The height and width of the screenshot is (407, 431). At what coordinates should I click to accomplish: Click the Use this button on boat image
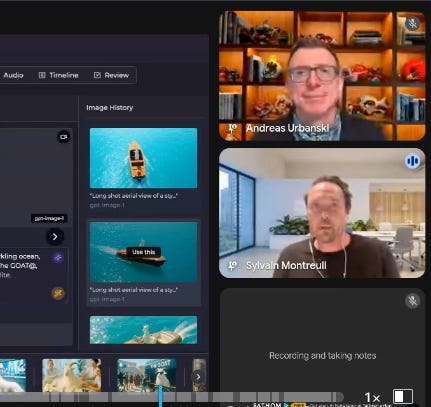click(144, 252)
